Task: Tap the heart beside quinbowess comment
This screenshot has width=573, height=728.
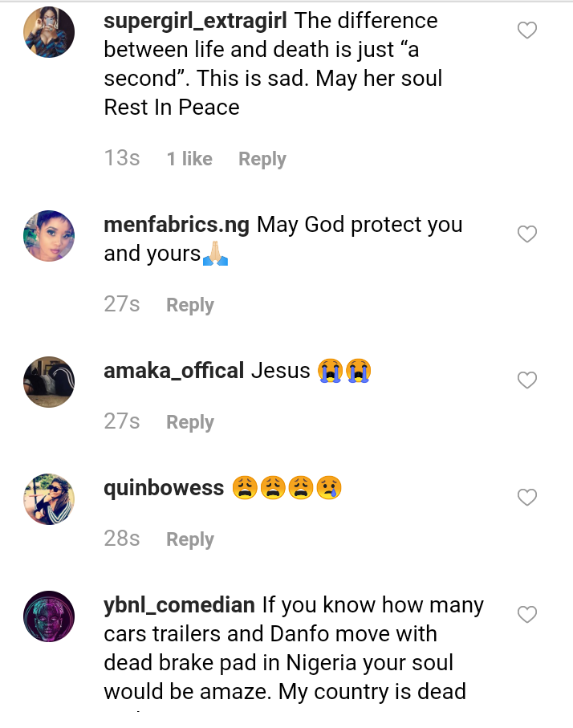Action: tap(526, 498)
